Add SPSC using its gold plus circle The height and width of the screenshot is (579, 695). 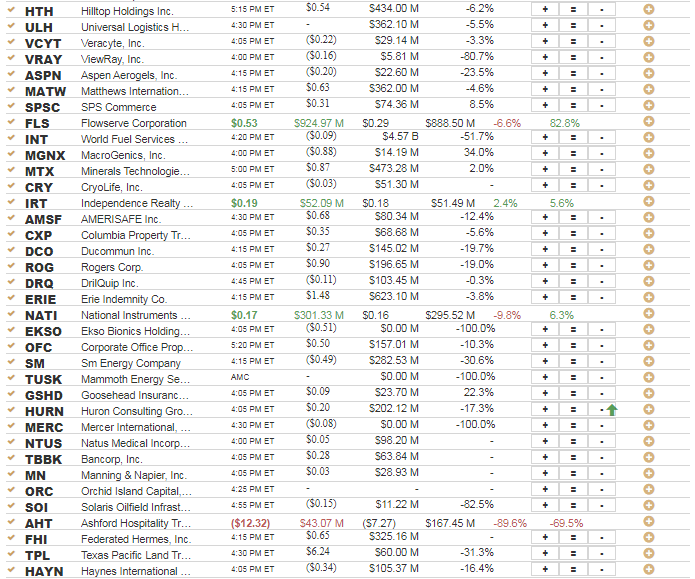point(648,105)
